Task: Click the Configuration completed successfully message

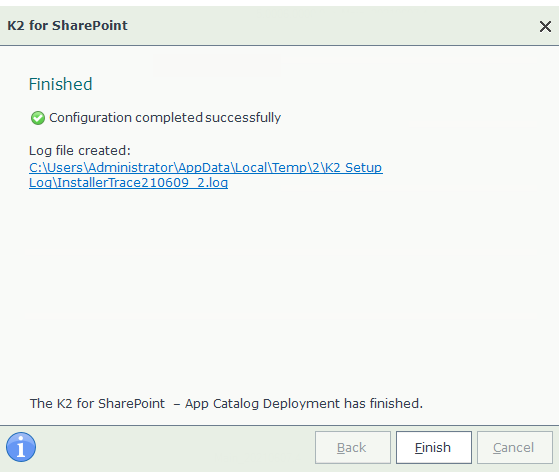Action: point(165,118)
